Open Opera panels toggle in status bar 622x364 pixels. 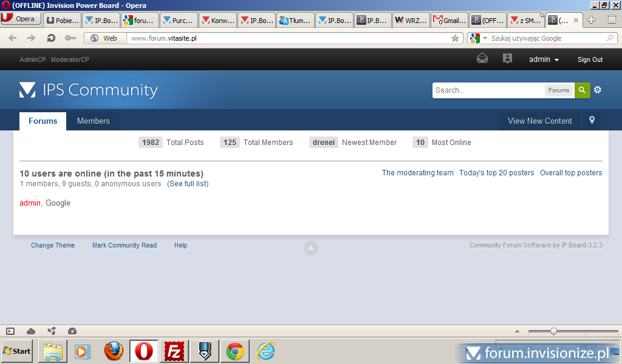coord(10,331)
